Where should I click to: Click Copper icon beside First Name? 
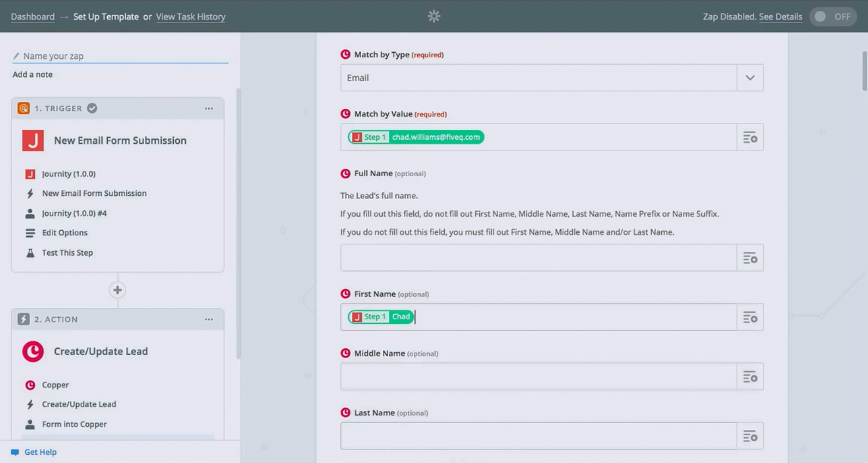[345, 294]
